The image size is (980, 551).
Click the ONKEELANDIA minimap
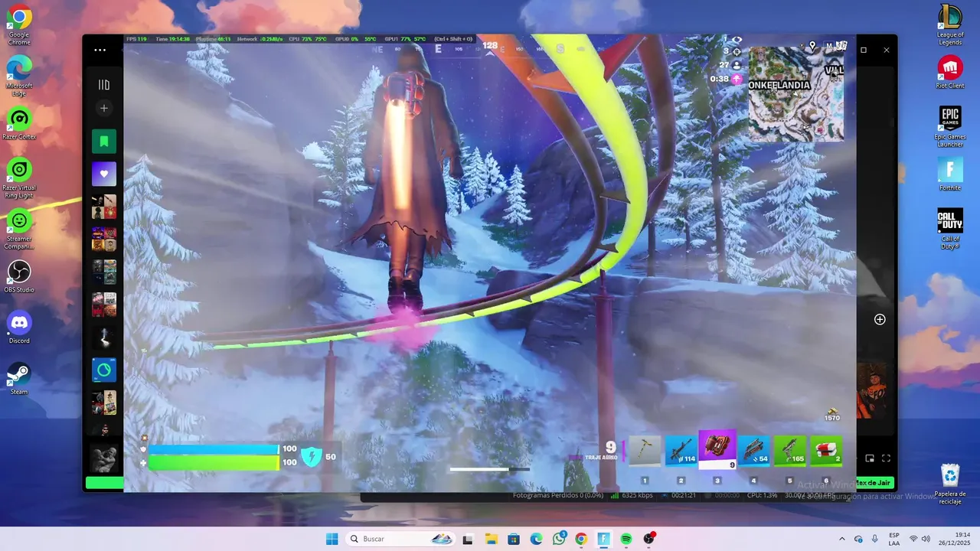coord(796,94)
